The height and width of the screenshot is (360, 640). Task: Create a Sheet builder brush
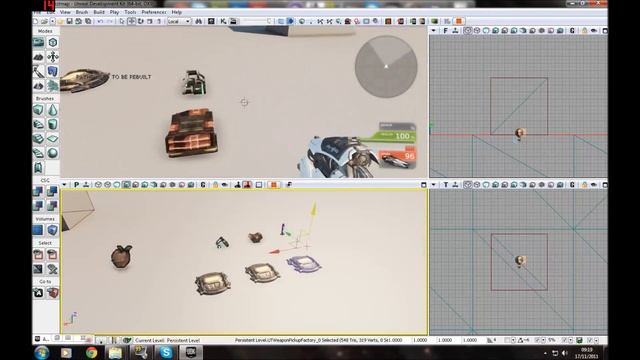pyautogui.click(x=53, y=139)
